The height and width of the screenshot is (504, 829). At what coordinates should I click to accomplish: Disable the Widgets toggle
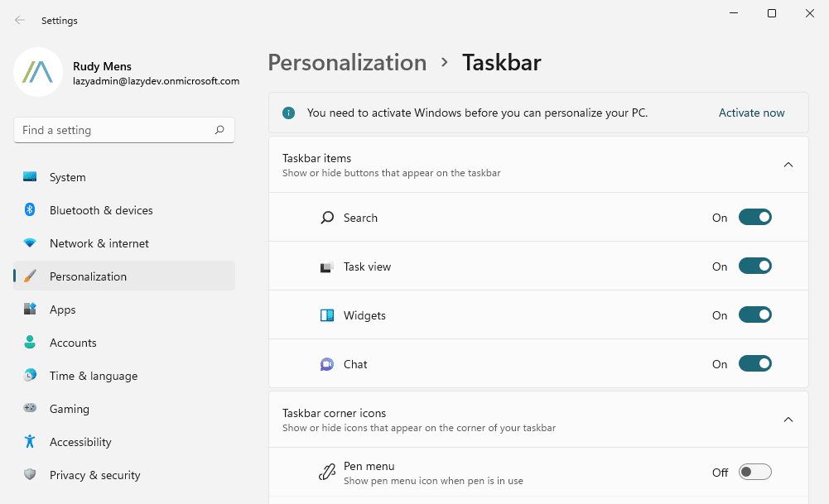[x=755, y=314]
